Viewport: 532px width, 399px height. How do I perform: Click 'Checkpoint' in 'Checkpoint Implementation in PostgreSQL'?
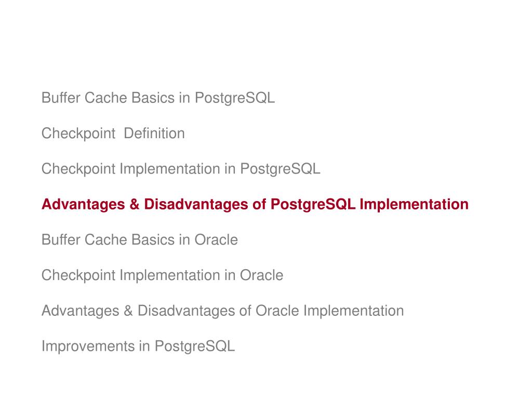coord(78,169)
